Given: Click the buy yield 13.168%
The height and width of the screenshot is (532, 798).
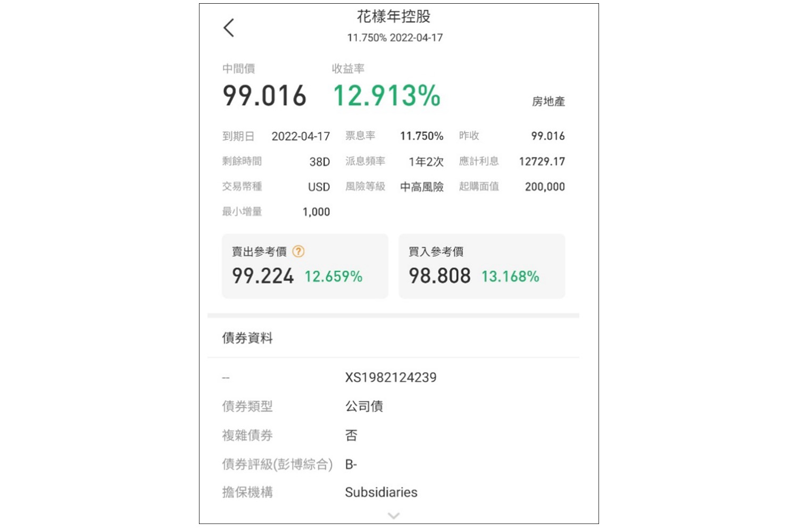Looking at the screenshot, I should pyautogui.click(x=510, y=277).
